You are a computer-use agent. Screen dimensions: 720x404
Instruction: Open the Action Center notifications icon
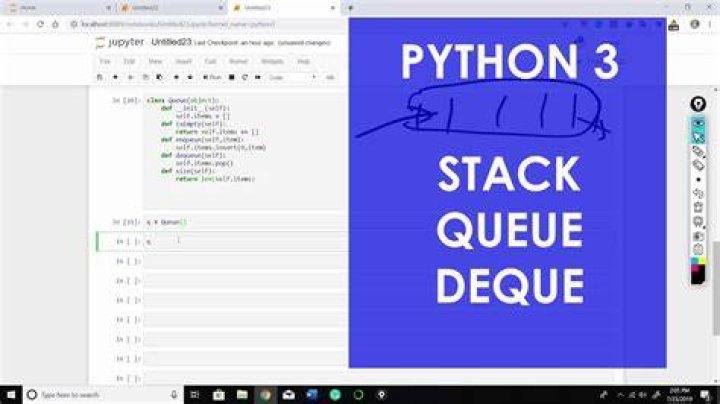coord(705,395)
